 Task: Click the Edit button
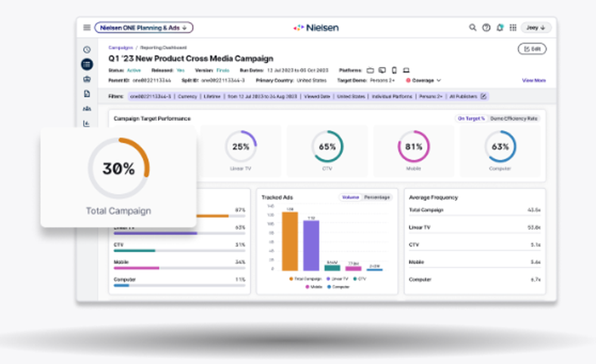click(532, 49)
